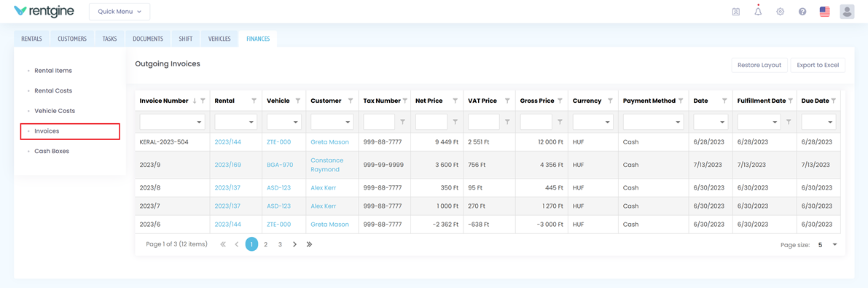The width and height of the screenshot is (868, 288).
Task: Open filter icon on Currency header
Action: 610,101
